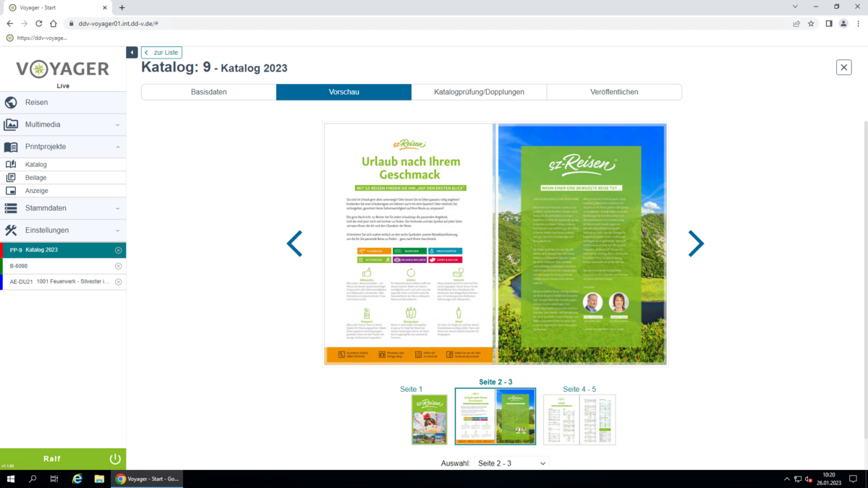
Task: Switch to Katalogprüfung/Dopplungen tab
Action: coord(479,92)
